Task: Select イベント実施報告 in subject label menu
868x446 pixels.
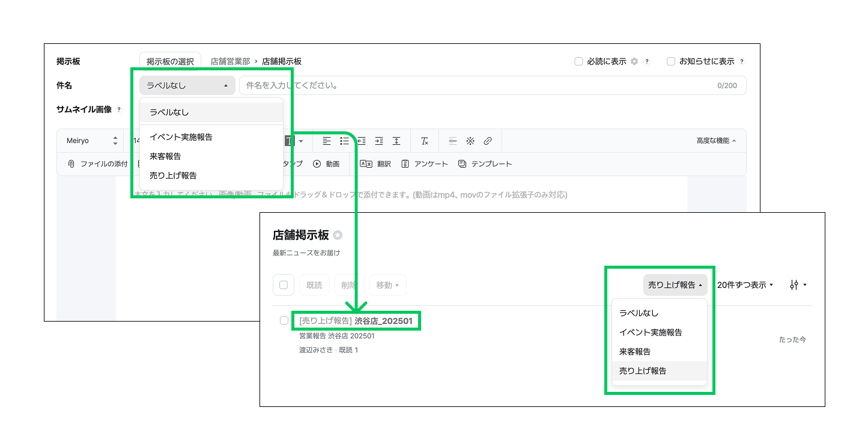Action: tap(181, 137)
